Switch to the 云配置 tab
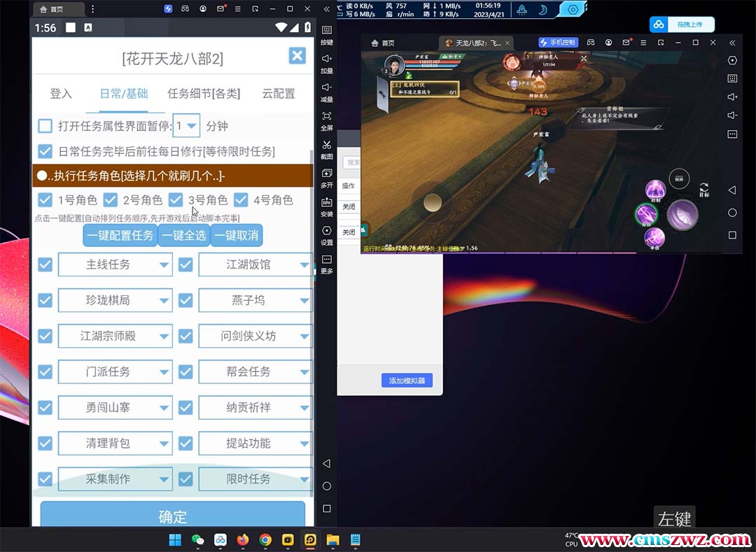Screen dimensions: 756x552 [x=278, y=94]
